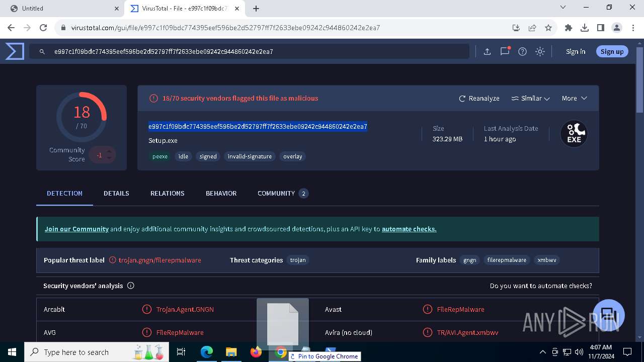Switch to the DETECTION tab
This screenshot has height=362, width=644.
click(x=64, y=193)
